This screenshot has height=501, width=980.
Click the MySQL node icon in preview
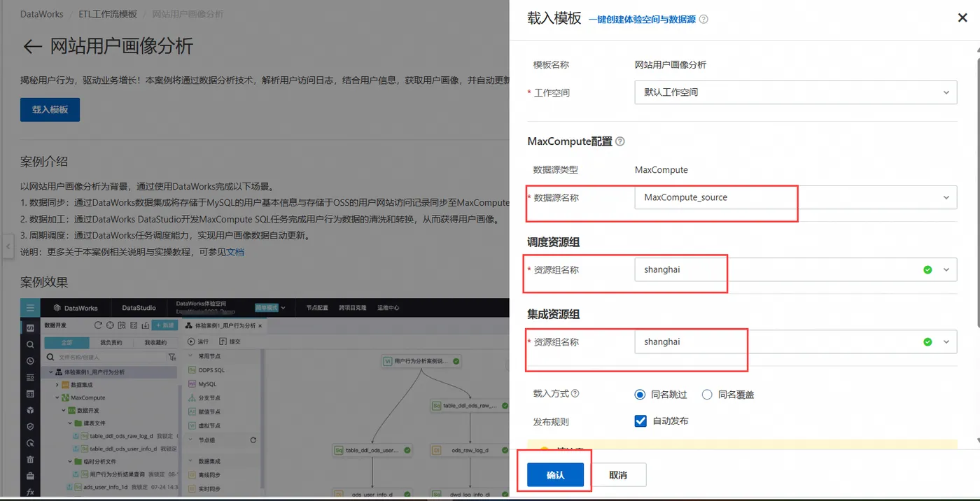(x=192, y=383)
